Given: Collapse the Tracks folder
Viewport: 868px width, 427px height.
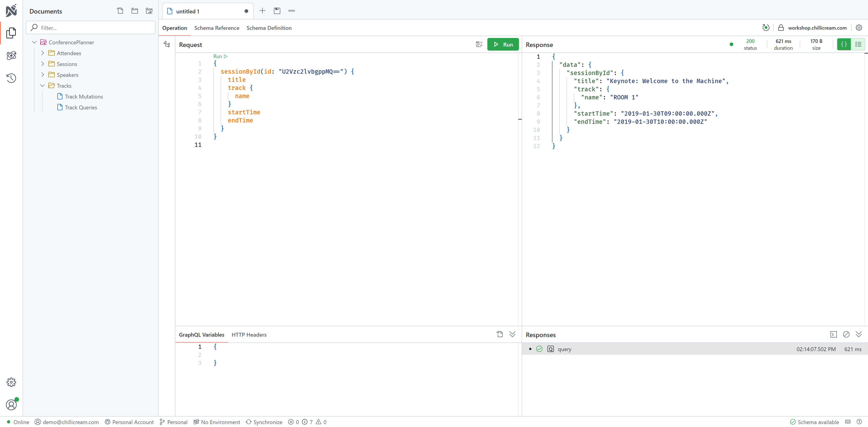Looking at the screenshot, I should click(x=42, y=86).
